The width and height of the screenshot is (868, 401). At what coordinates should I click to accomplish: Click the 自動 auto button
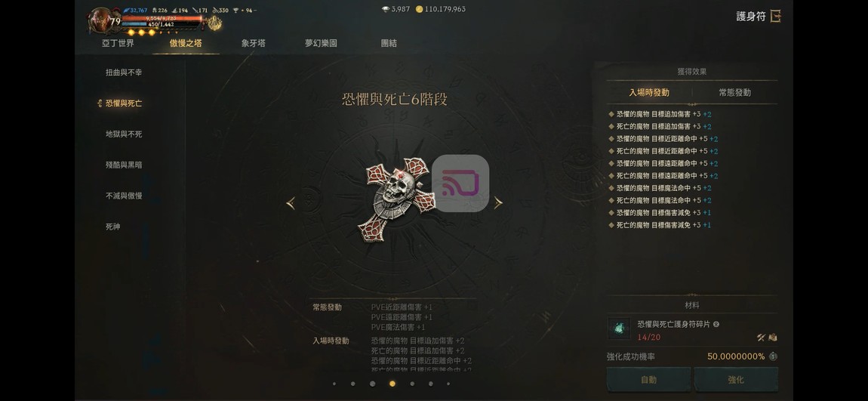[649, 380]
